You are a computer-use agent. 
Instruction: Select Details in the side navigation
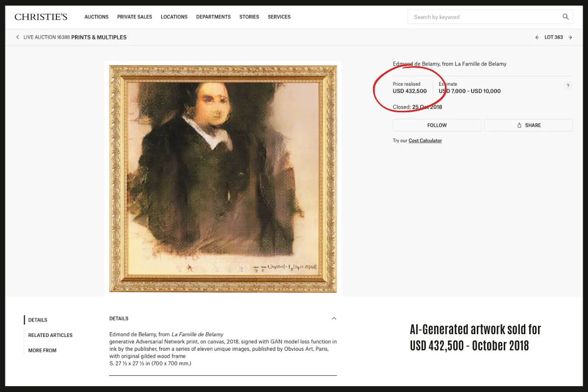click(x=38, y=320)
